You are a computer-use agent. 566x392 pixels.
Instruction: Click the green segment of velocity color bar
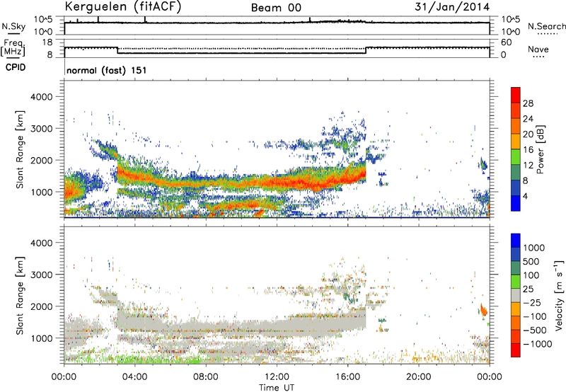(x=516, y=282)
